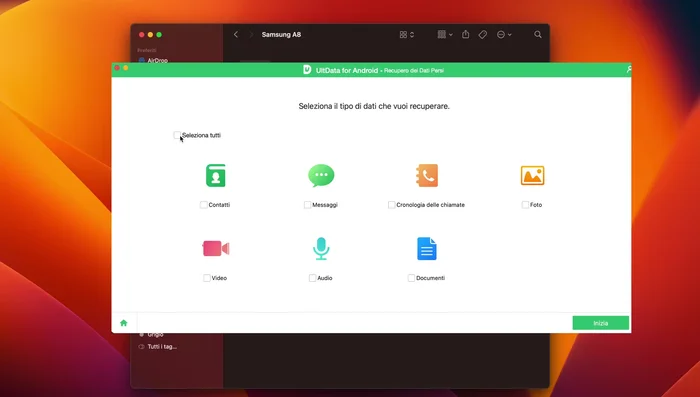Open Finder icon view switcher dropdown

tap(407, 34)
